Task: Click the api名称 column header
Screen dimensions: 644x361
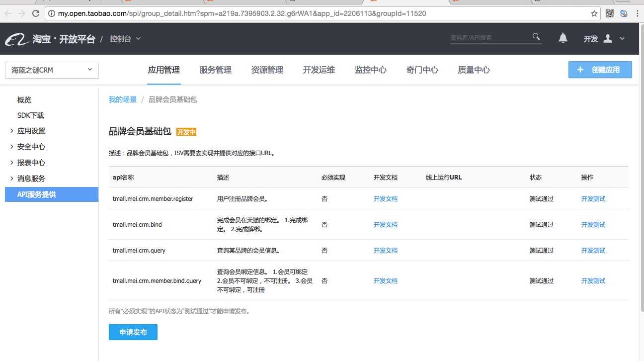Action: pyautogui.click(x=123, y=178)
